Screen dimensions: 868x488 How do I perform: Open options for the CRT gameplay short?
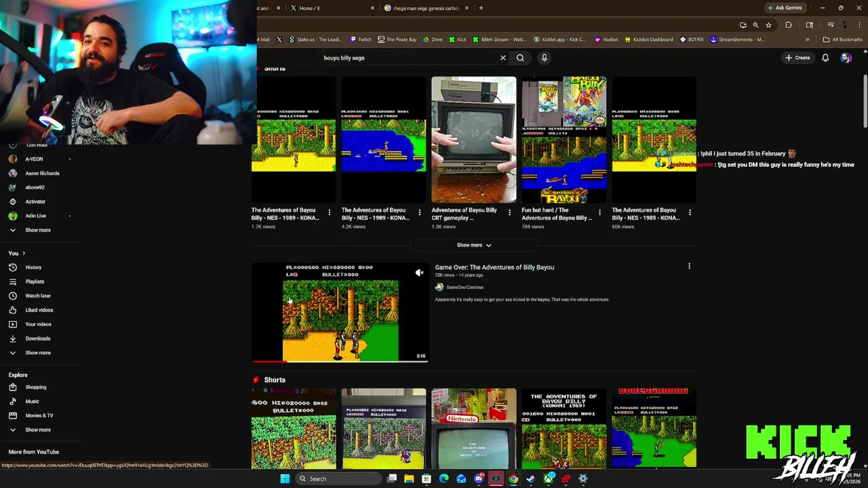509,212
